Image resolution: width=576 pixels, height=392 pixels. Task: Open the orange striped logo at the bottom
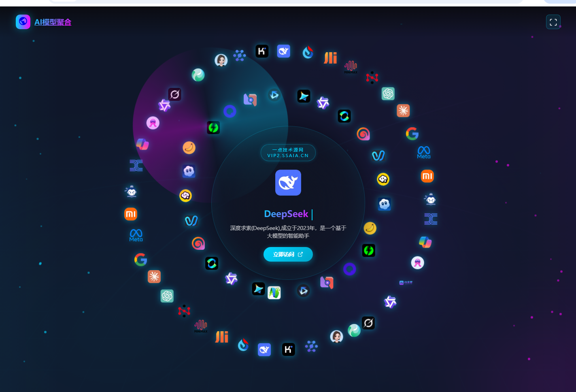222,337
